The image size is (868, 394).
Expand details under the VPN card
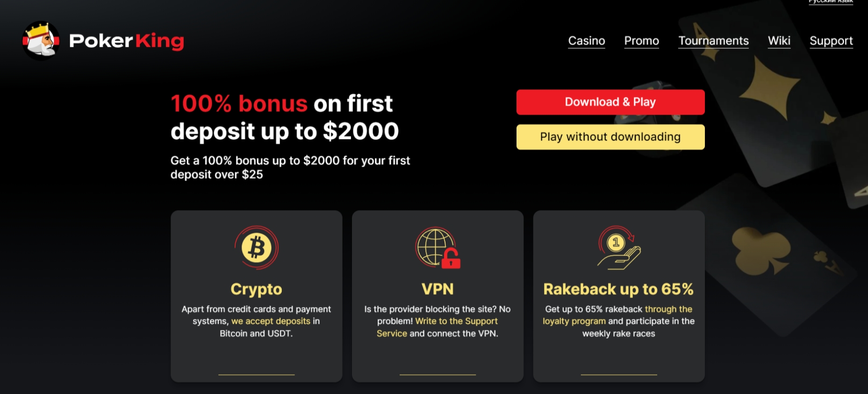click(438, 375)
